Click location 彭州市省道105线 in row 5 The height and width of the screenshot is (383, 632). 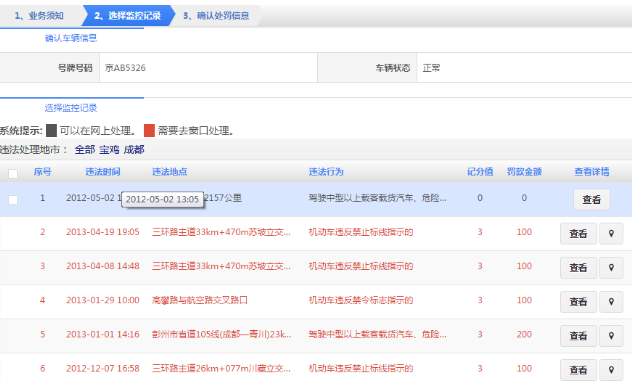click(x=221, y=334)
